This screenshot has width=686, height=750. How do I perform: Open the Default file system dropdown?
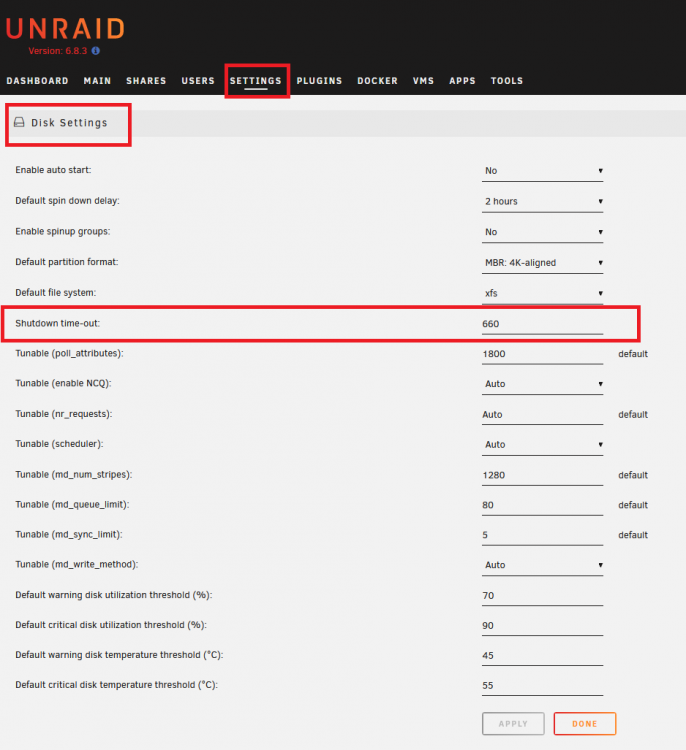pyautogui.click(x=542, y=293)
